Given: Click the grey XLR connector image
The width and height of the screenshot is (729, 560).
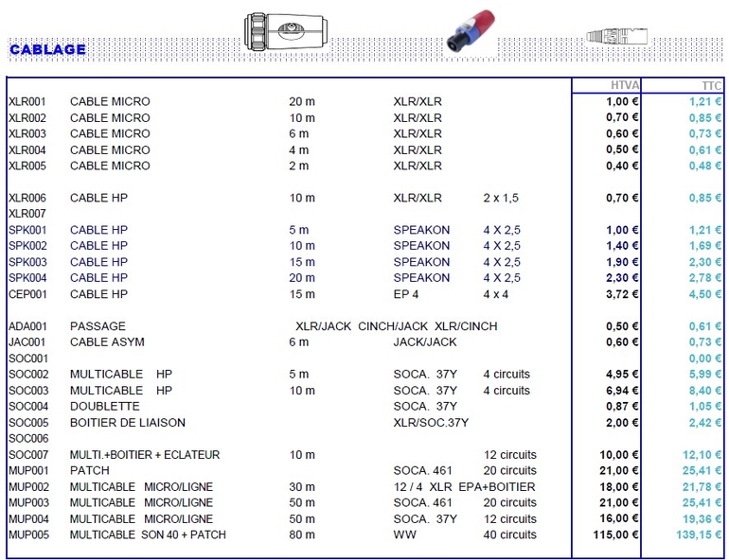Looking at the screenshot, I should coord(615,38).
